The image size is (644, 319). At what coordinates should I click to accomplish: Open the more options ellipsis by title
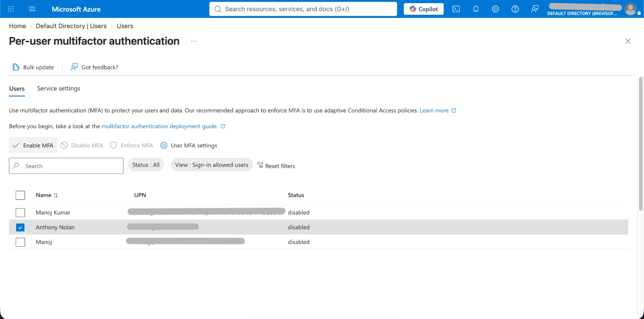194,41
